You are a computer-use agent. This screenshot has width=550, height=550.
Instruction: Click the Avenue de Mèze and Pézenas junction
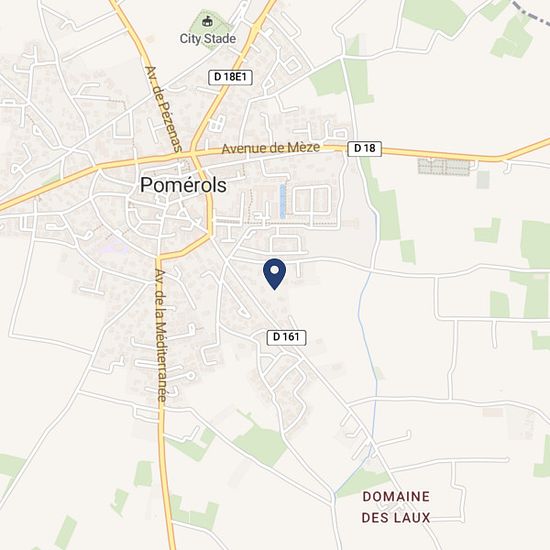[192, 154]
